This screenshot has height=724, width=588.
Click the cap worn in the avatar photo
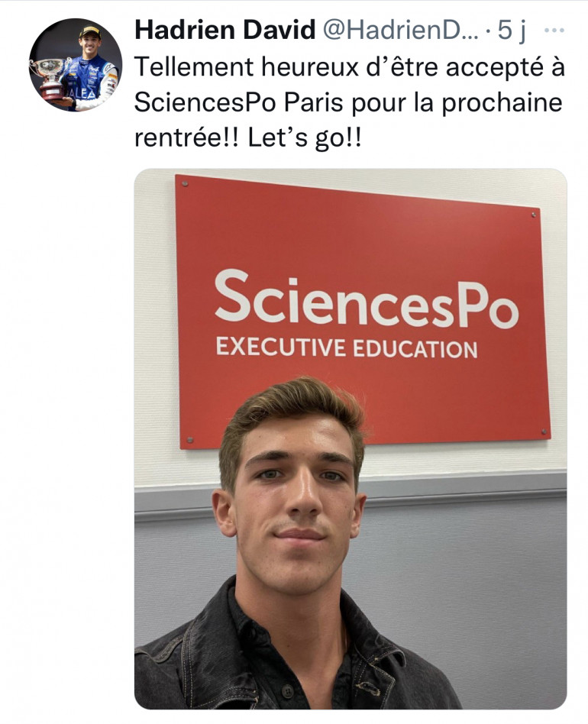[90, 32]
